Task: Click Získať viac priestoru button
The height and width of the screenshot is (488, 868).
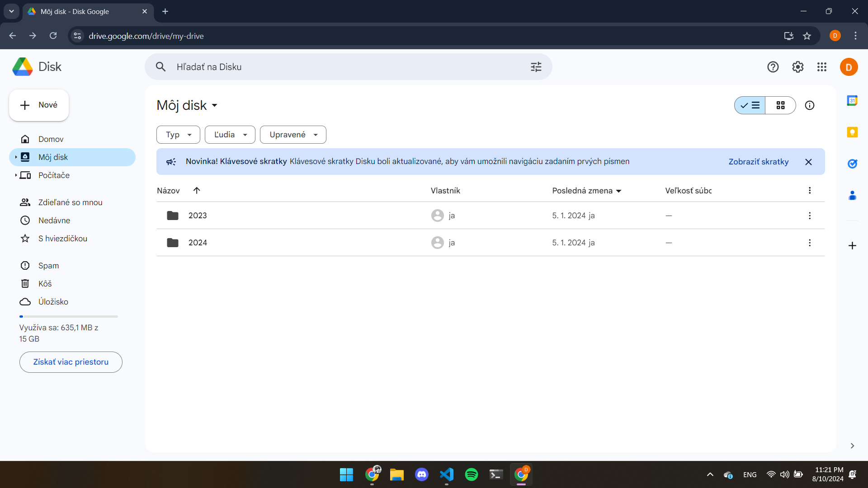Action: click(71, 362)
